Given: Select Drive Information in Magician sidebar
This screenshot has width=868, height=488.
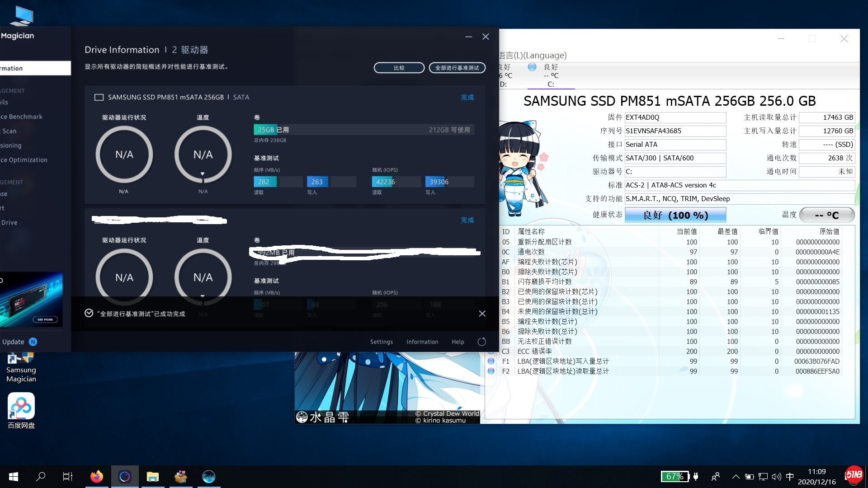Looking at the screenshot, I should [35, 68].
